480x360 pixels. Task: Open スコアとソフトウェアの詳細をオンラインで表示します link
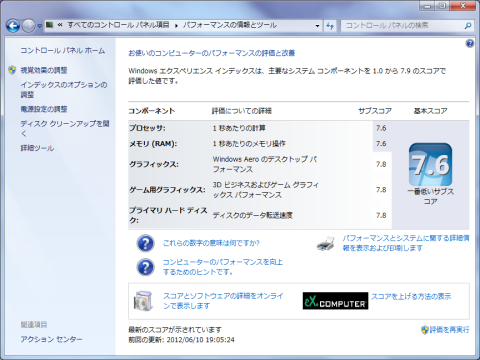coord(223,301)
